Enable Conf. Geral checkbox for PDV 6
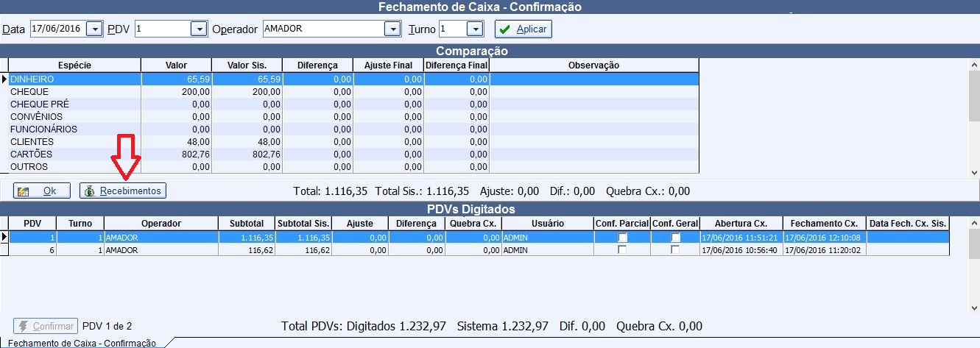The image size is (980, 348). [675, 250]
